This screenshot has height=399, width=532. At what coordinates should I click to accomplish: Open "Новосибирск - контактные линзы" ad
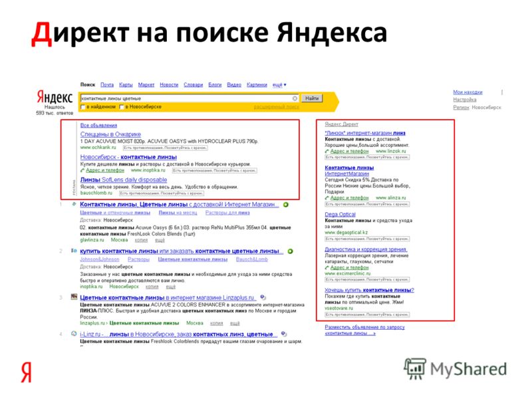point(128,157)
